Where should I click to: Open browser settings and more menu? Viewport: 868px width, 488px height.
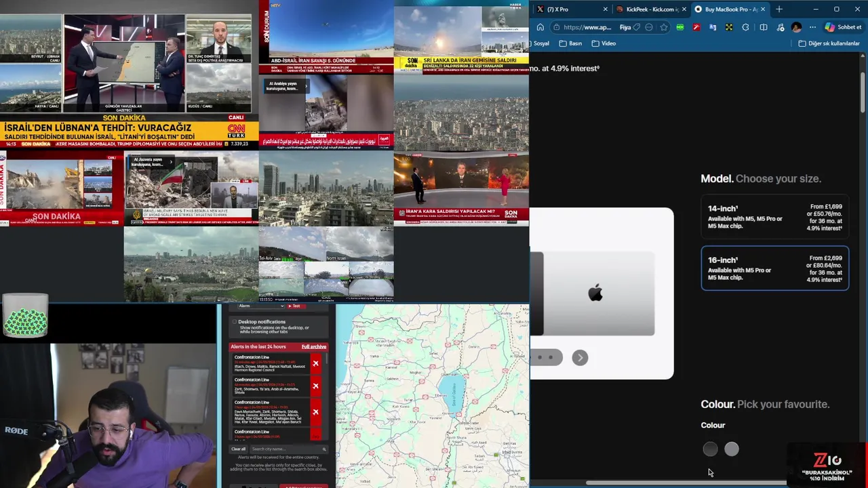[x=812, y=27]
